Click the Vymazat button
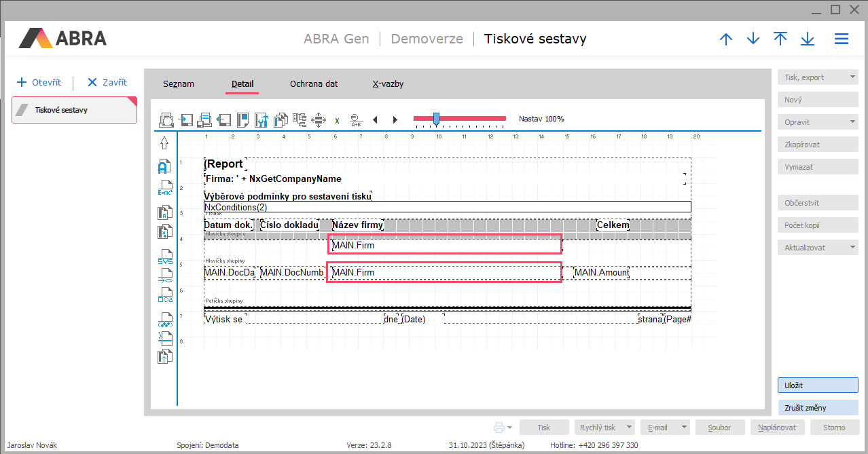This screenshot has height=454, width=868. pos(818,167)
